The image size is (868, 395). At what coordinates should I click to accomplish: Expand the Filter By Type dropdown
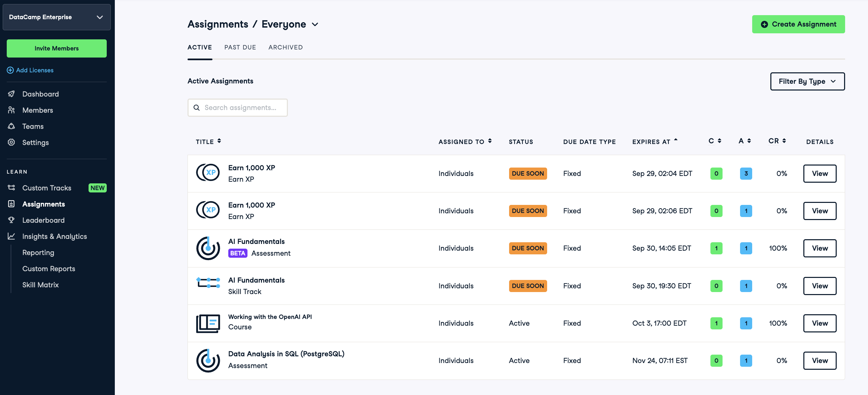pyautogui.click(x=807, y=81)
